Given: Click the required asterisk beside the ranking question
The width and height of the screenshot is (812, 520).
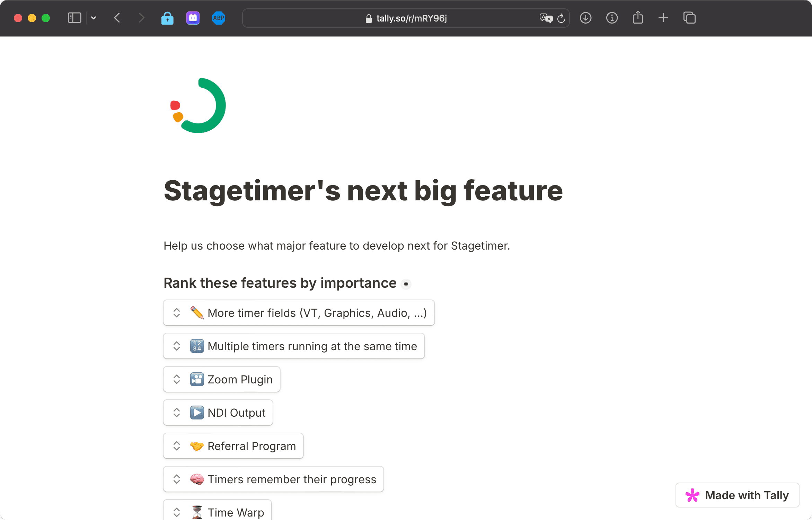Looking at the screenshot, I should point(406,284).
